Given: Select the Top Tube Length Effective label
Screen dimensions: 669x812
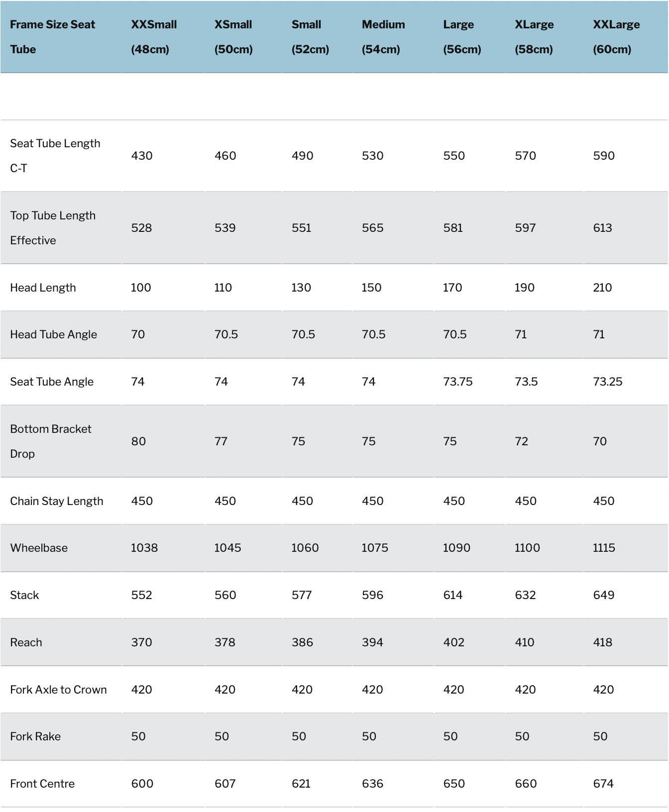Looking at the screenshot, I should pos(53,228).
